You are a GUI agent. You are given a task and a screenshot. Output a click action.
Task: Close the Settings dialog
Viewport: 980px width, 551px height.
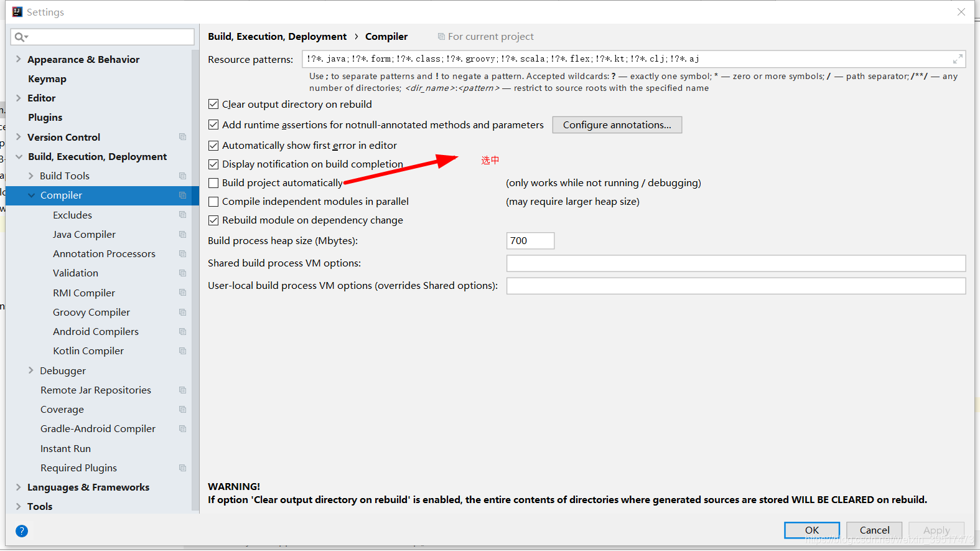(961, 12)
